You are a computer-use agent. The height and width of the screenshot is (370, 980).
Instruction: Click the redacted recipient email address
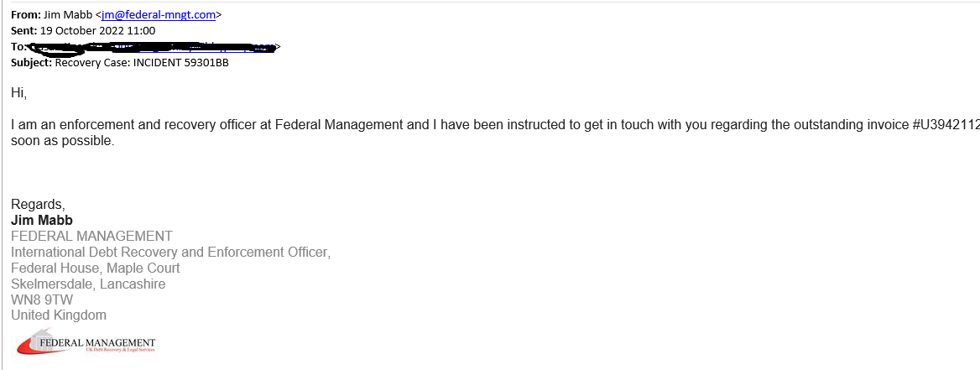[151, 47]
